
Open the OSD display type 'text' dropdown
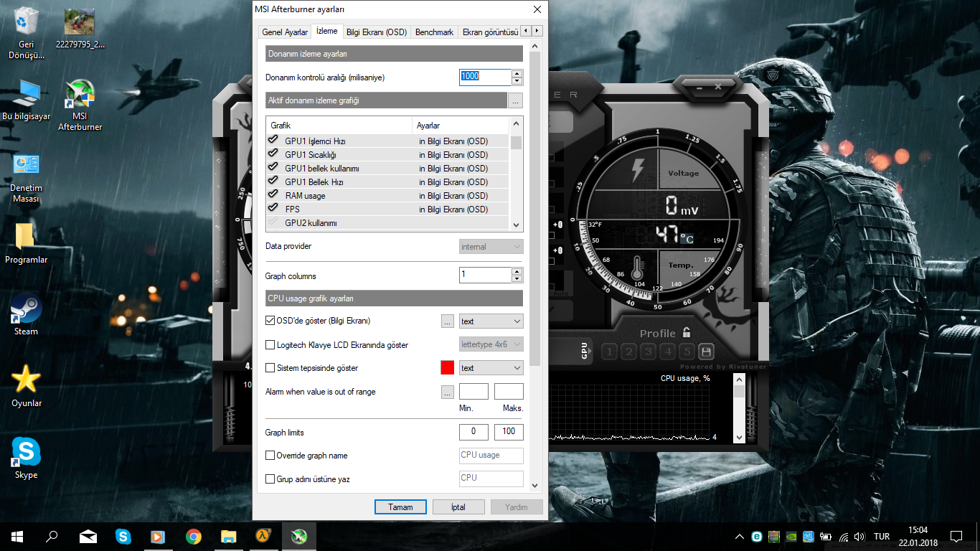coord(491,321)
